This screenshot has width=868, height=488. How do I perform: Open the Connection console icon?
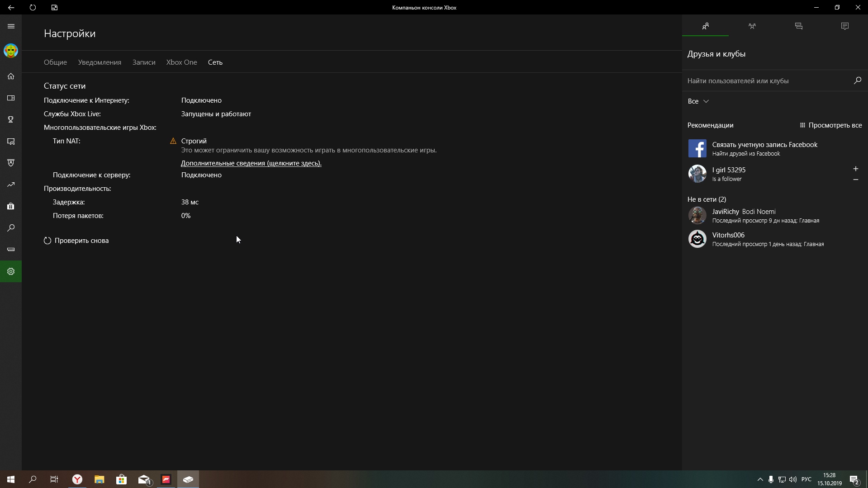[11, 250]
